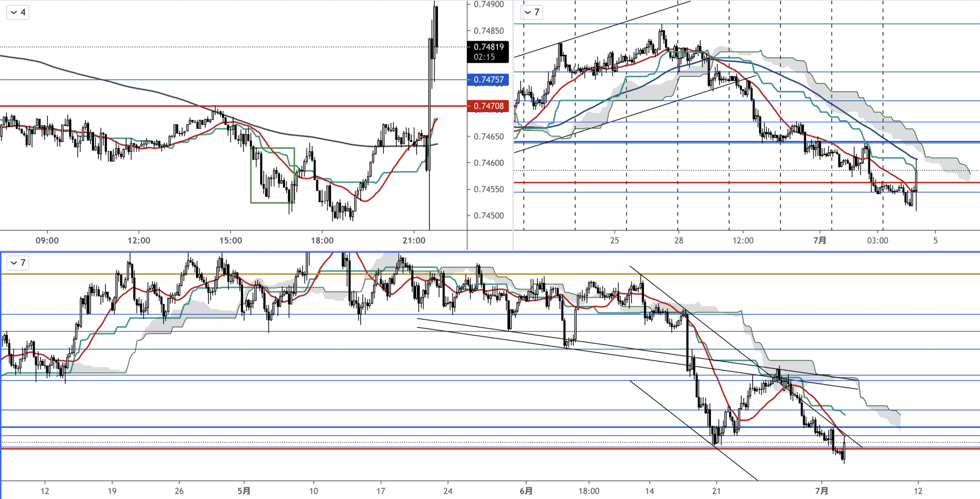980x499 pixels.
Task: Click the 0.74550 price scale value
Action: point(489,190)
